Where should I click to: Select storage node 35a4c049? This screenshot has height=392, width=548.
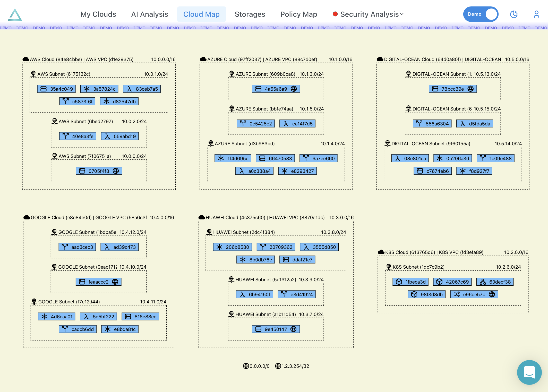tap(56, 89)
